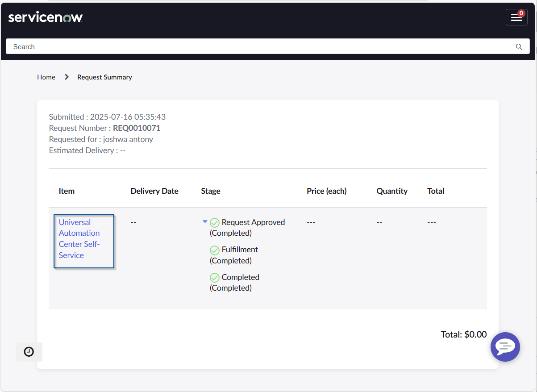Viewport: 537px width, 392px height.
Task: Click the Quantity column header
Action: point(392,191)
